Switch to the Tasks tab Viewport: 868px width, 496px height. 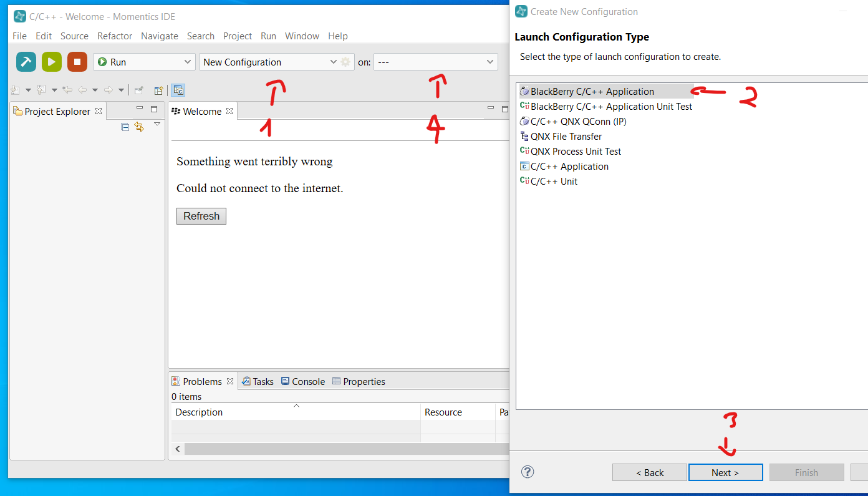258,381
